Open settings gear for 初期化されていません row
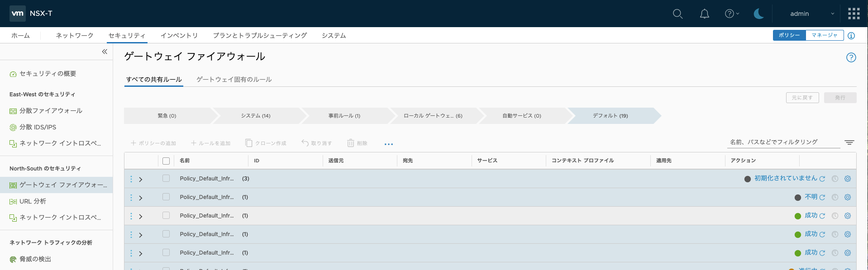The height and width of the screenshot is (270, 868). (848, 179)
